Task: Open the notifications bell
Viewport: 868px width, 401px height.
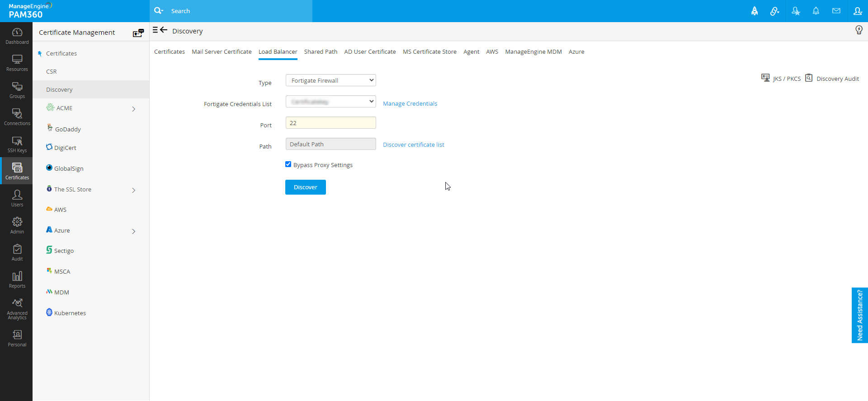Action: tap(816, 11)
